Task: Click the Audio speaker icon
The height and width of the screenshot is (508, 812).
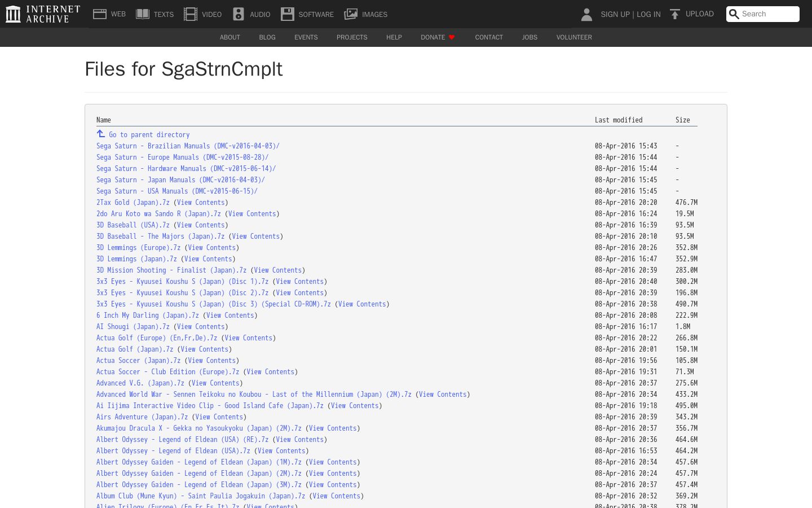Action: pyautogui.click(x=239, y=14)
